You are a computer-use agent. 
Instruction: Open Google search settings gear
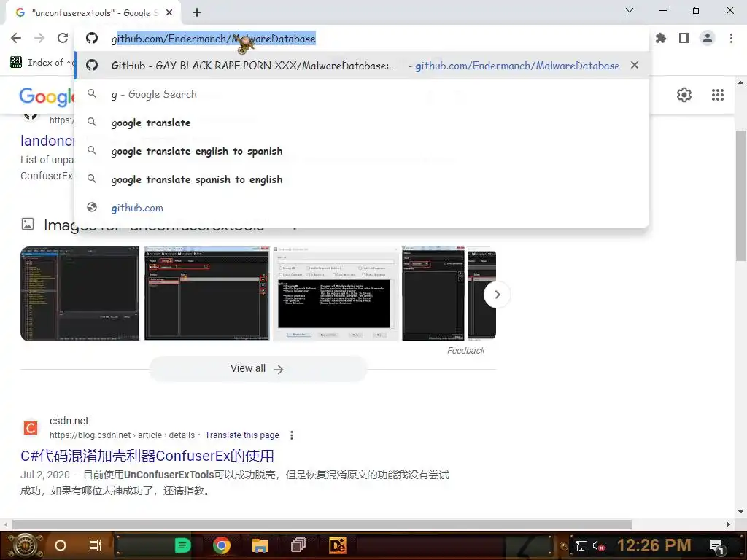[x=684, y=95]
